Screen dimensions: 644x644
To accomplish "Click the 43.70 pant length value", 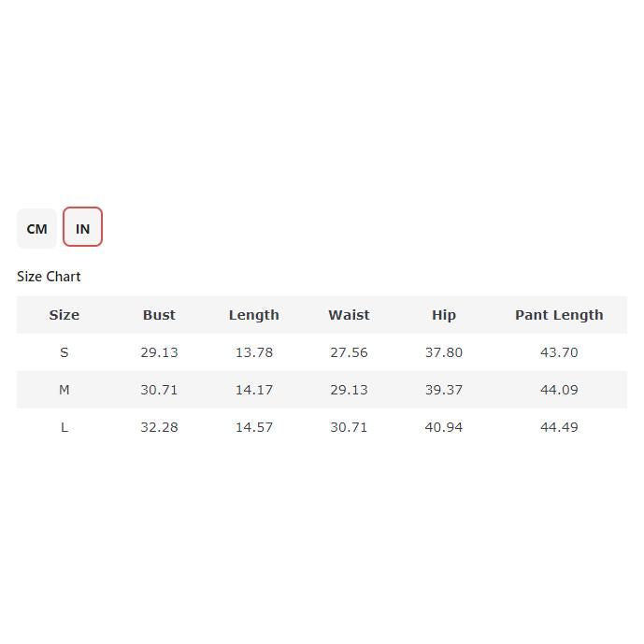I will tap(559, 352).
